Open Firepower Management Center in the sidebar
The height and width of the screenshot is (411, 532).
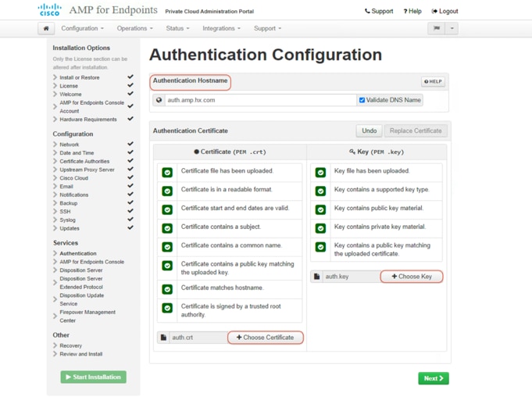point(87,316)
